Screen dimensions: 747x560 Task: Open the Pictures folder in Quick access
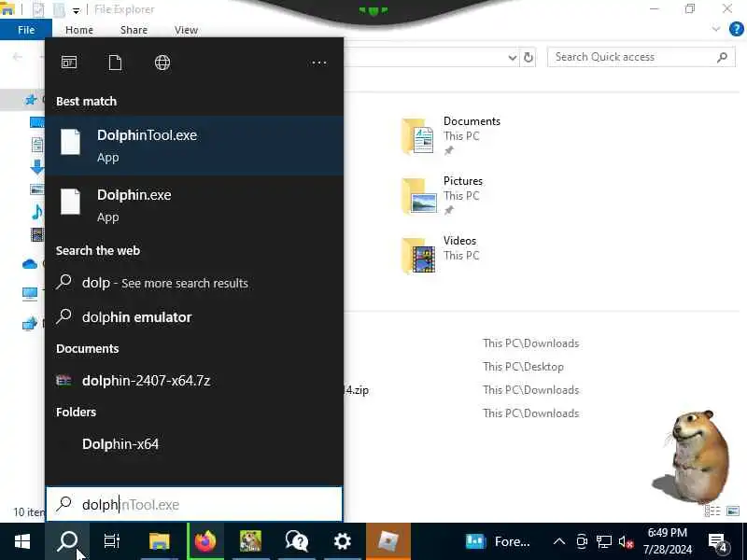(x=443, y=196)
